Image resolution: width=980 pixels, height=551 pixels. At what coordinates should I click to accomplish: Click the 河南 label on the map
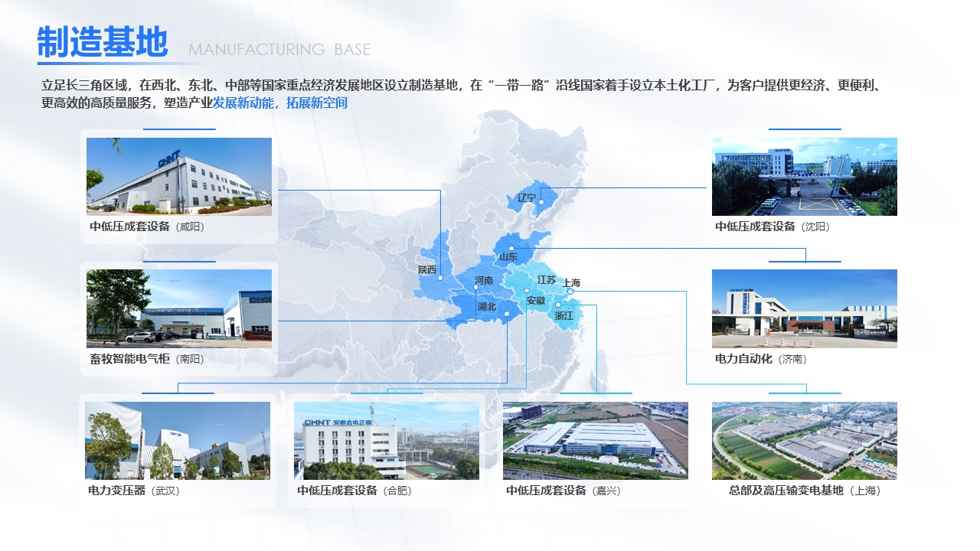pyautogui.click(x=484, y=281)
